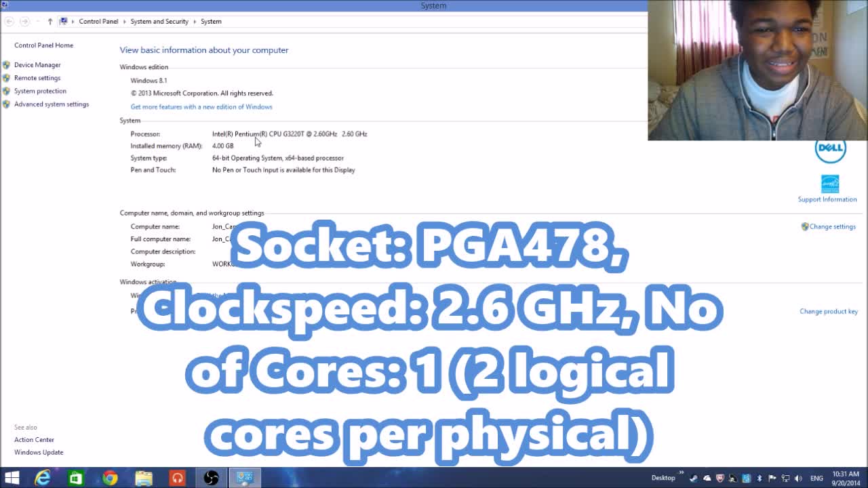
Task: Open File Explorer from taskbar
Action: [144, 479]
